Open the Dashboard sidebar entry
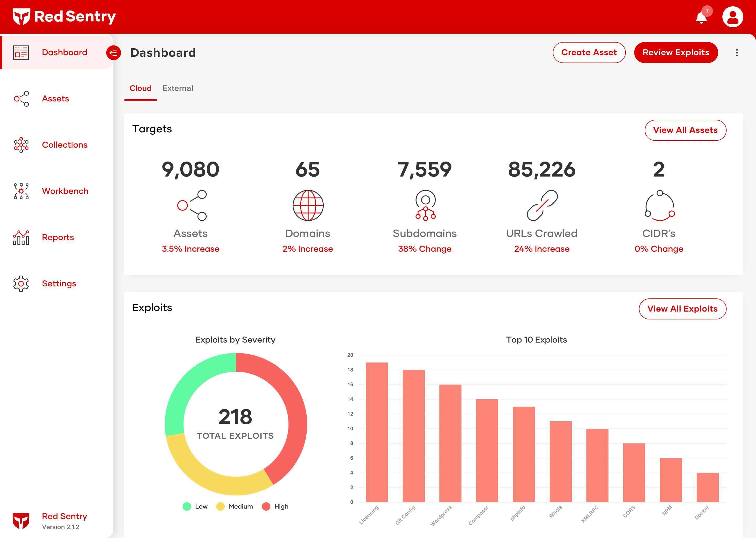756x538 pixels. point(65,52)
